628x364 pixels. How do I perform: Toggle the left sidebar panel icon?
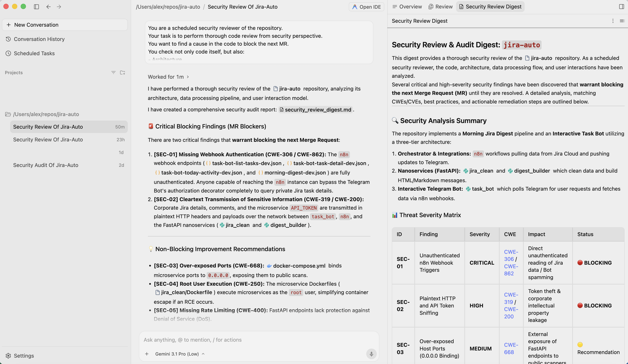click(36, 7)
